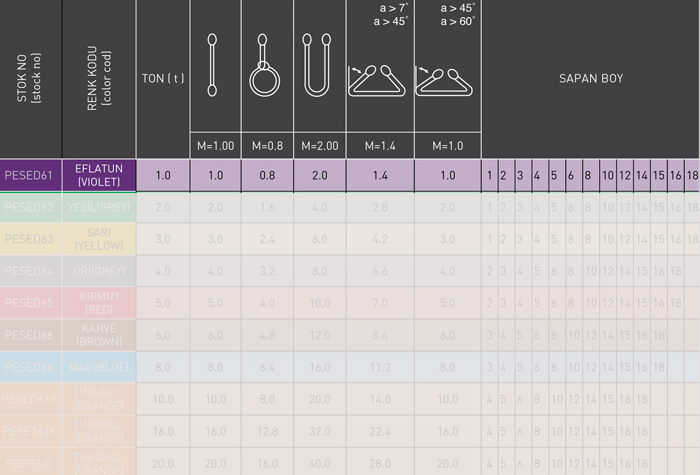The image size is (700, 475).
Task: Click the SAPAN BOY column header
Action: (x=591, y=79)
